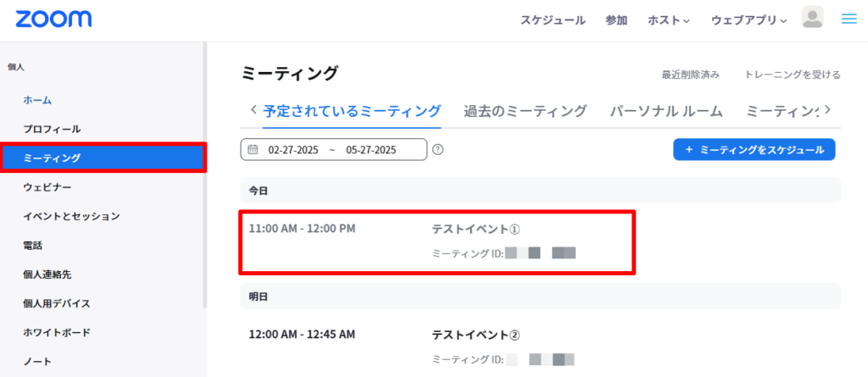This screenshot has width=868, height=377.
Task: Open the hamburger menu icon
Action: (849, 19)
